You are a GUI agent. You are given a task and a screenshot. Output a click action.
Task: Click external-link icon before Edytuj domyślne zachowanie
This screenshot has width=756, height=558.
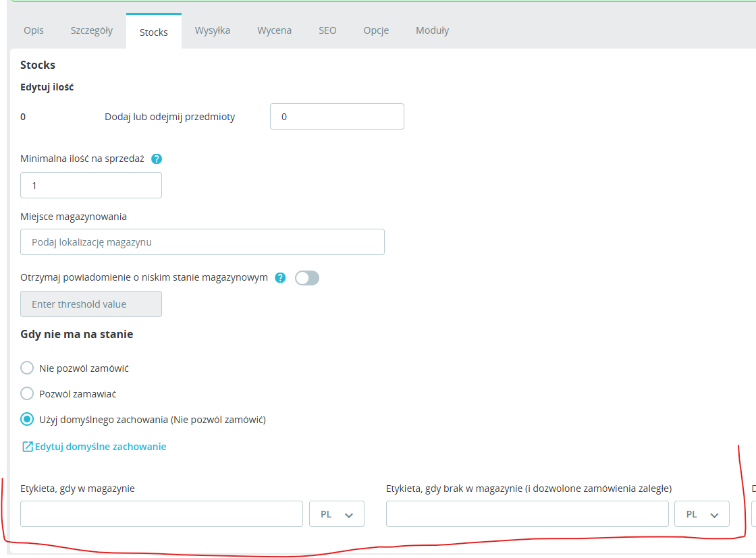tap(28, 447)
